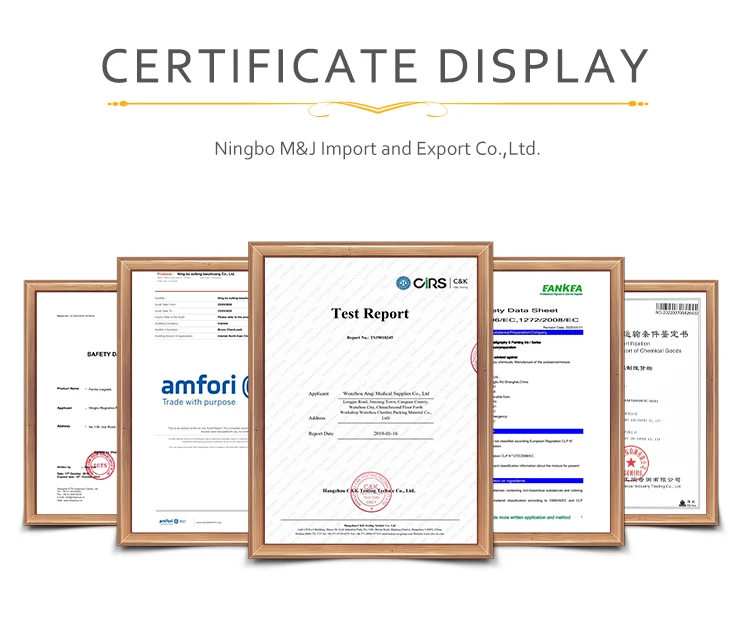Click the large amfori logo

click(205, 386)
